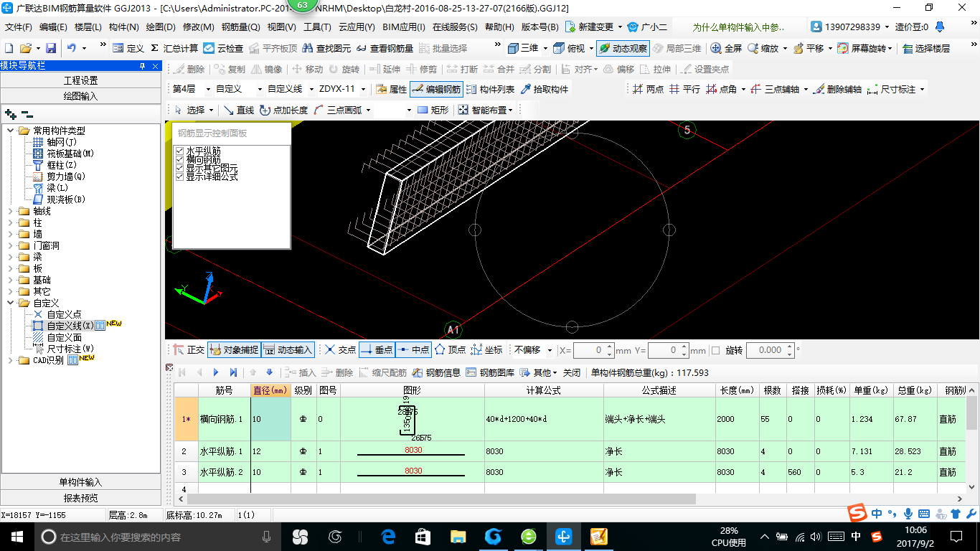Toggle 编辑钢筋 edit rebar
Viewport: 980px width, 551px height.
pos(436,90)
